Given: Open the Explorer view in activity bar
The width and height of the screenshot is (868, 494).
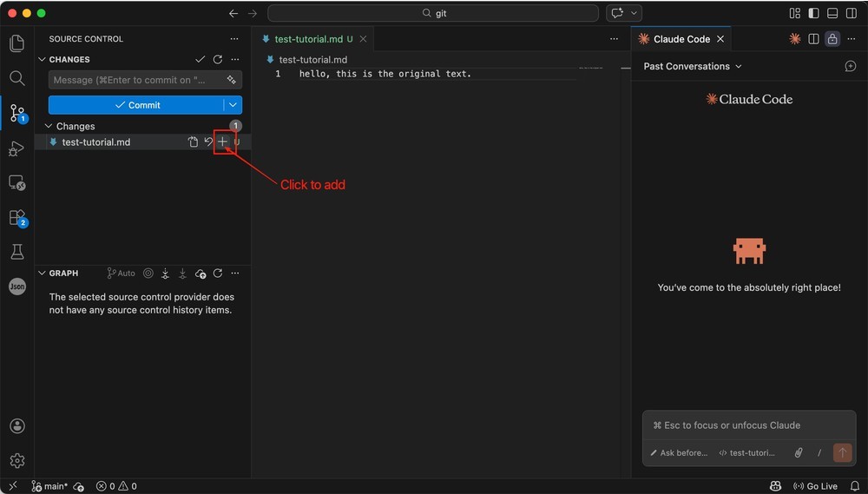Looking at the screenshot, I should click(x=17, y=43).
